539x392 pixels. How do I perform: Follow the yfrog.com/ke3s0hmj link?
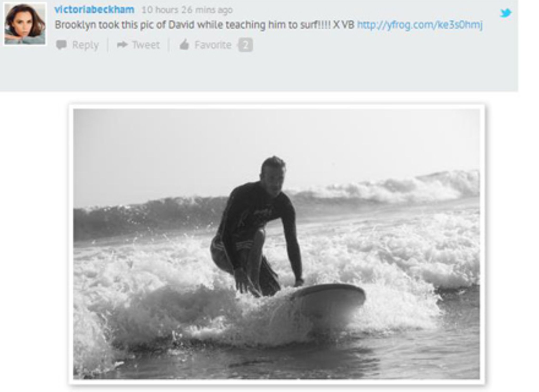pos(420,25)
